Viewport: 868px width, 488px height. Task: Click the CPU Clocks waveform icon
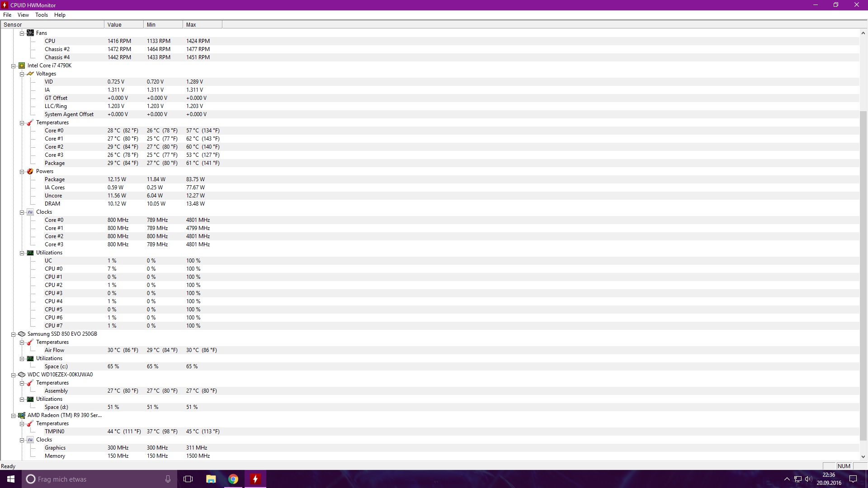[30, 212]
